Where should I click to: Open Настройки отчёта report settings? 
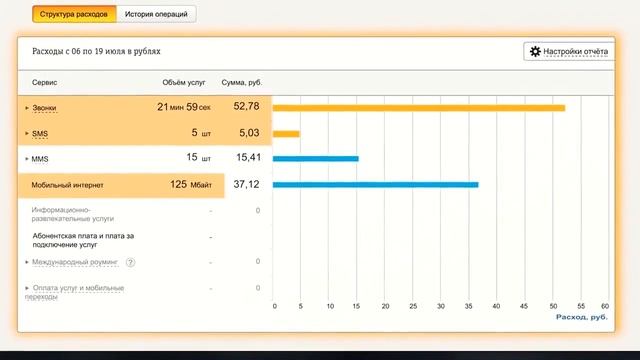click(569, 51)
